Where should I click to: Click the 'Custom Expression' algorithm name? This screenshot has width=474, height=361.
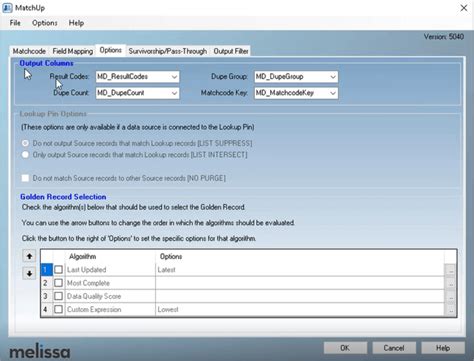94,310
